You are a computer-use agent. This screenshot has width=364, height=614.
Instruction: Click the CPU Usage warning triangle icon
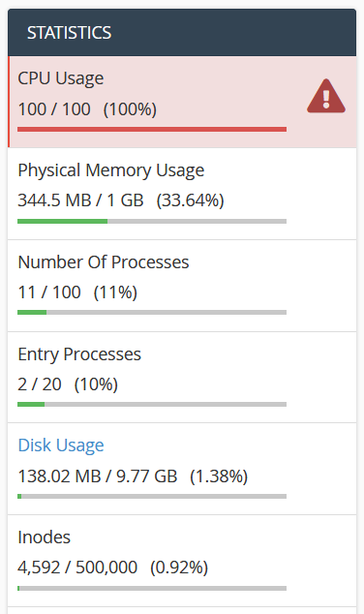coord(326,96)
